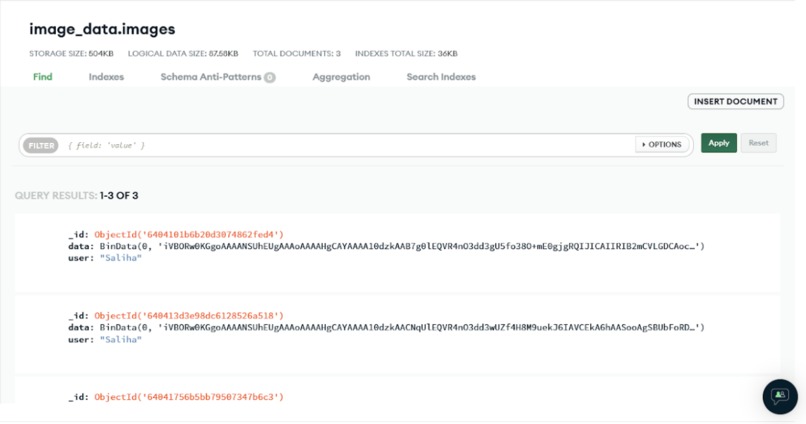Click STORAGE SIZE: 504KB stat
806x424 pixels.
click(x=71, y=53)
